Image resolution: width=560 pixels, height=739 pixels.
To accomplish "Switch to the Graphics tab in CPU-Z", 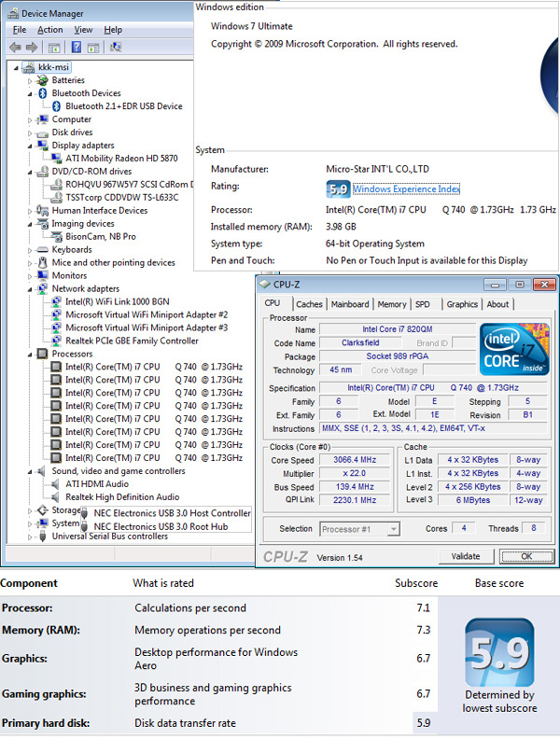I will point(462,304).
